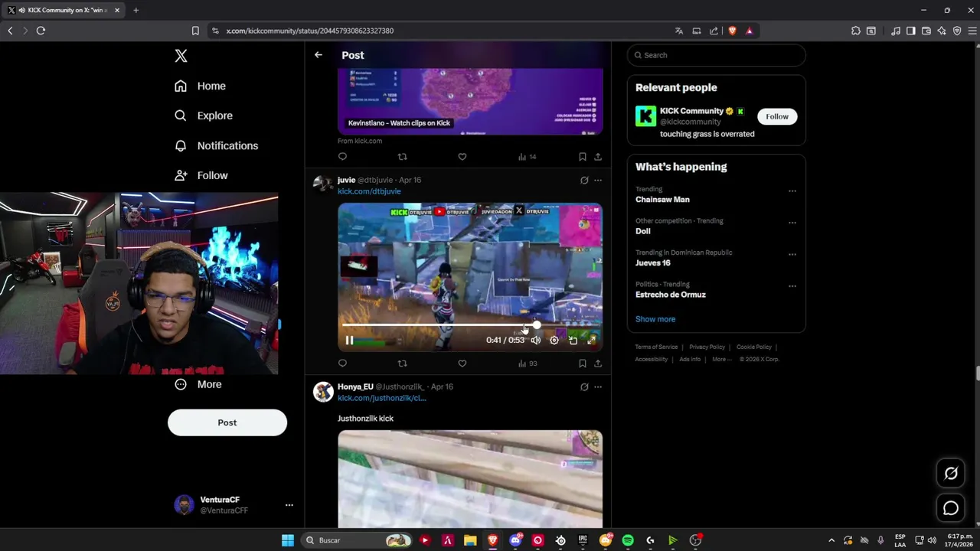Open video settings gear
Image resolution: width=980 pixels, height=551 pixels.
554,341
